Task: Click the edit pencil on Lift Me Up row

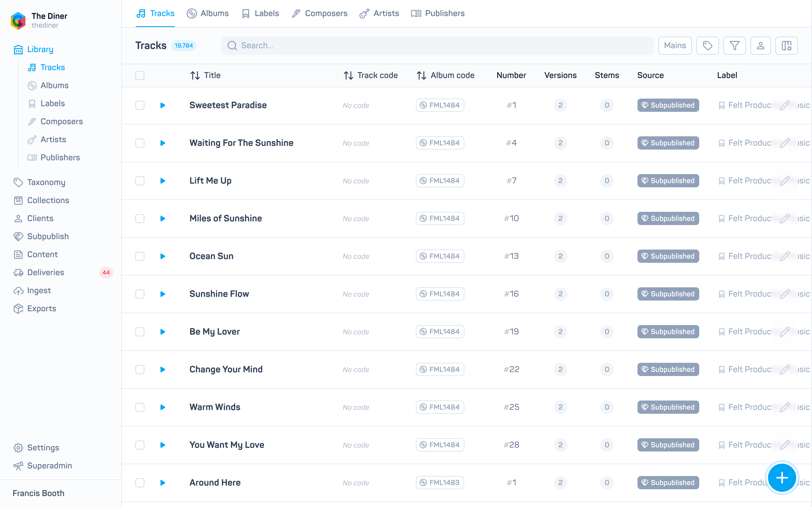Action: pos(785,181)
